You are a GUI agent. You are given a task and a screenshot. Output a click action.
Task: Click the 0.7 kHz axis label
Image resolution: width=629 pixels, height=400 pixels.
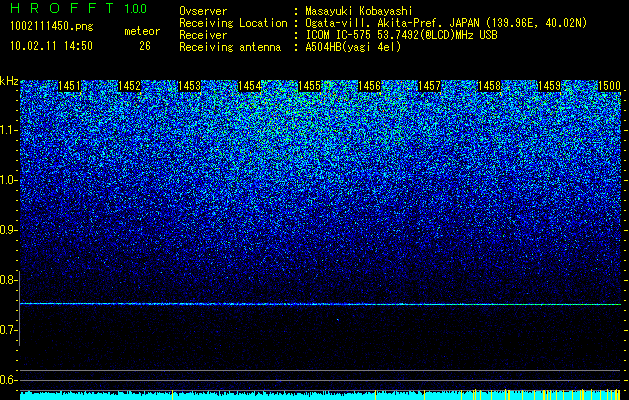click(x=8, y=330)
